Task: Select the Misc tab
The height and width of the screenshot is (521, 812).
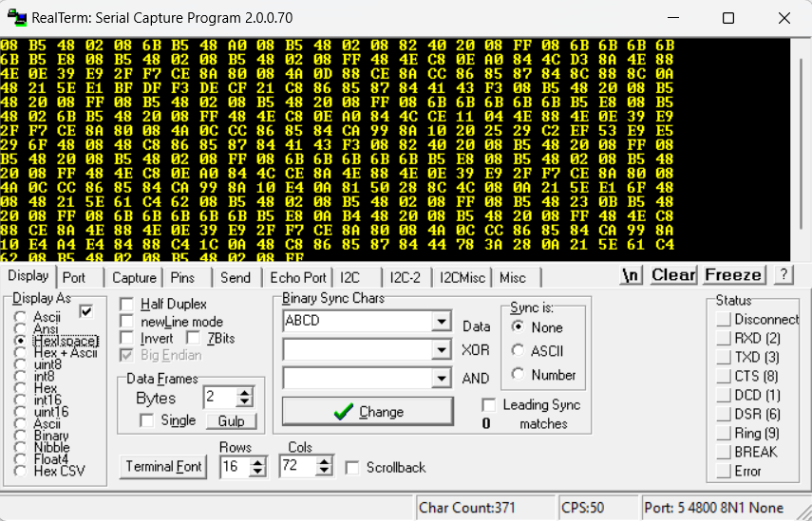Action: point(512,278)
